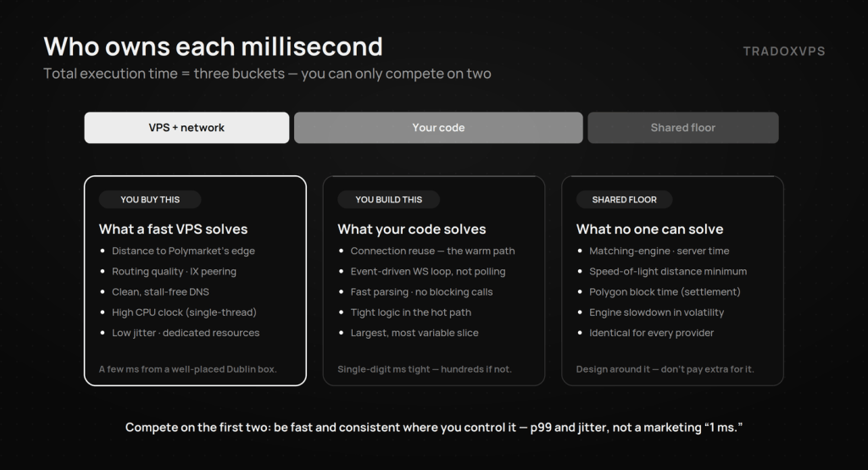868x470 pixels.
Task: Select the Shared floor segment
Action: (x=682, y=128)
